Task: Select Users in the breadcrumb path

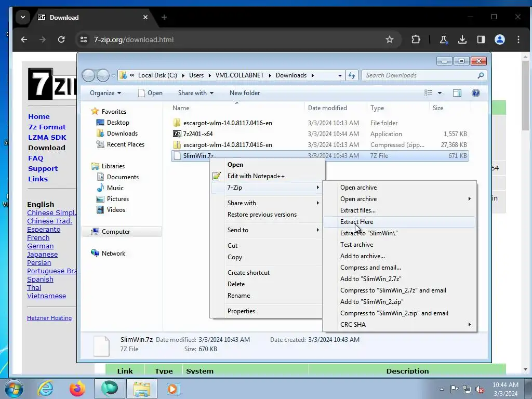Action: 196,75
